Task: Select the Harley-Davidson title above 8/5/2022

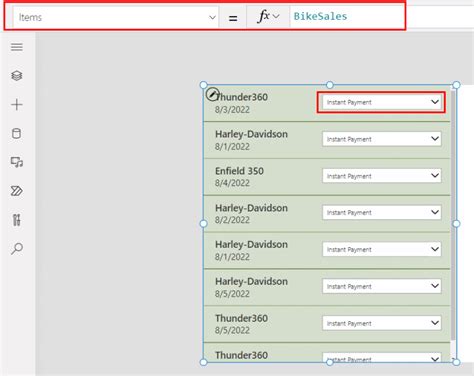Action: [x=251, y=281]
